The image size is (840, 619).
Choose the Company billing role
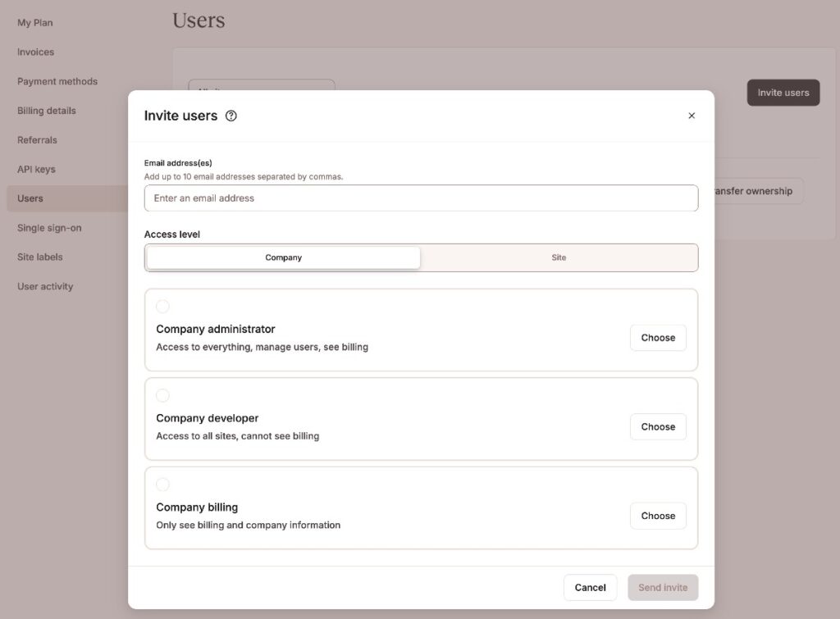658,516
